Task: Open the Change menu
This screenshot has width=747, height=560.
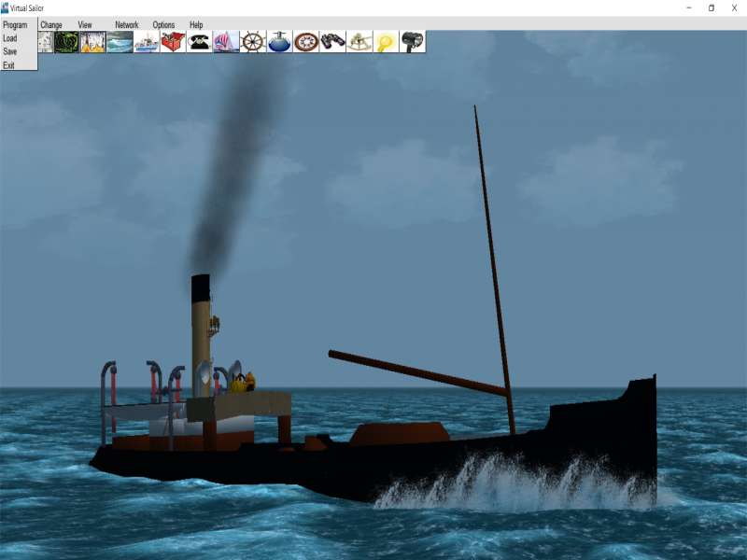Action: click(x=51, y=25)
